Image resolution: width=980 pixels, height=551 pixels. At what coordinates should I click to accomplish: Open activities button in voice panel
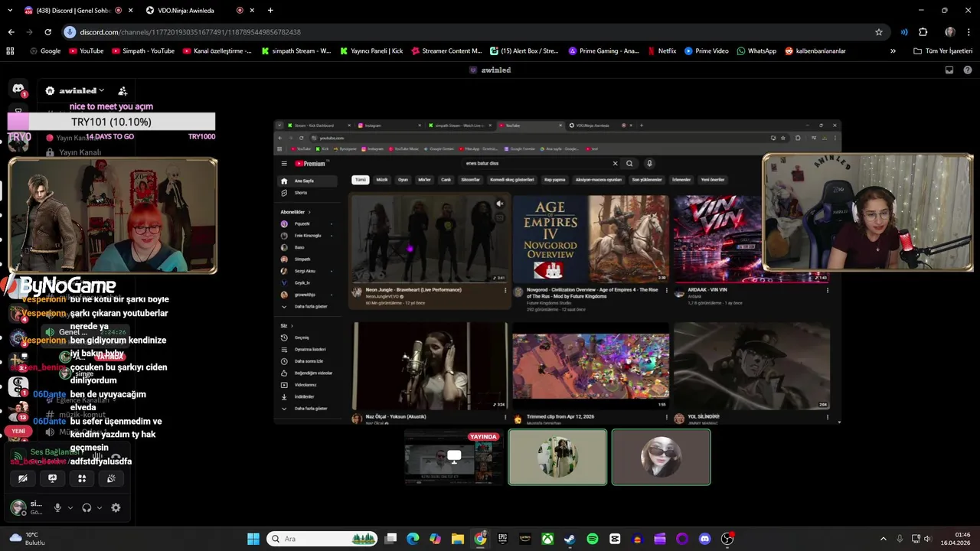[x=82, y=478]
